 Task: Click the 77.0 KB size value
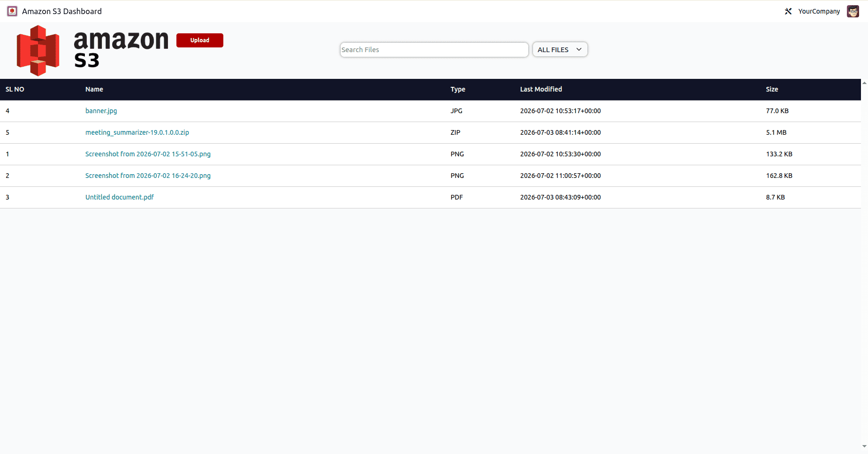pos(777,111)
